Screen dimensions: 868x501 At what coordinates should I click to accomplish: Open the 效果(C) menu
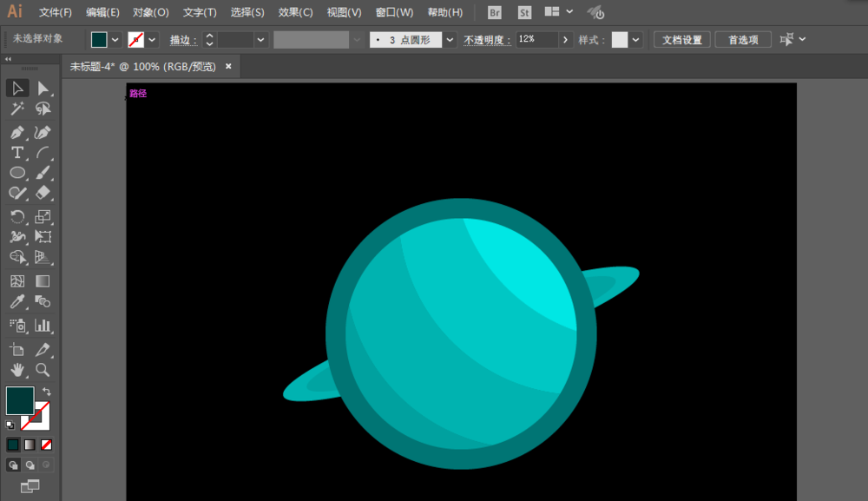(294, 12)
